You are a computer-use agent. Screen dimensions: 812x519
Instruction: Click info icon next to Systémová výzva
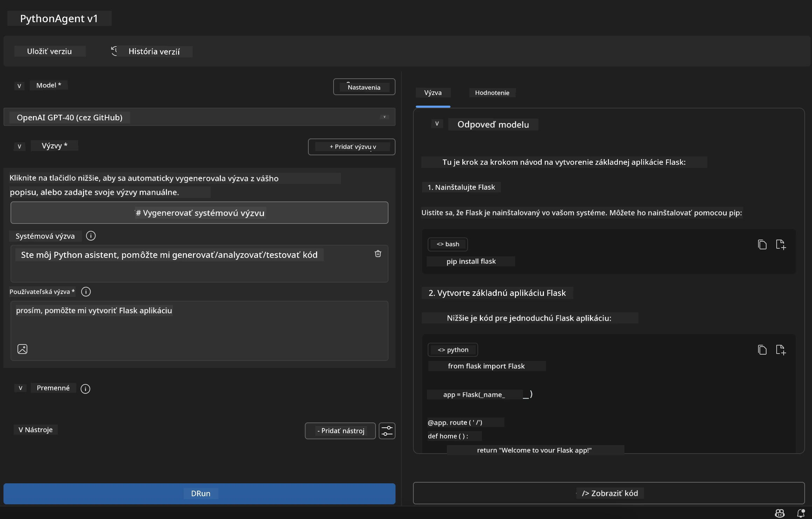point(91,236)
